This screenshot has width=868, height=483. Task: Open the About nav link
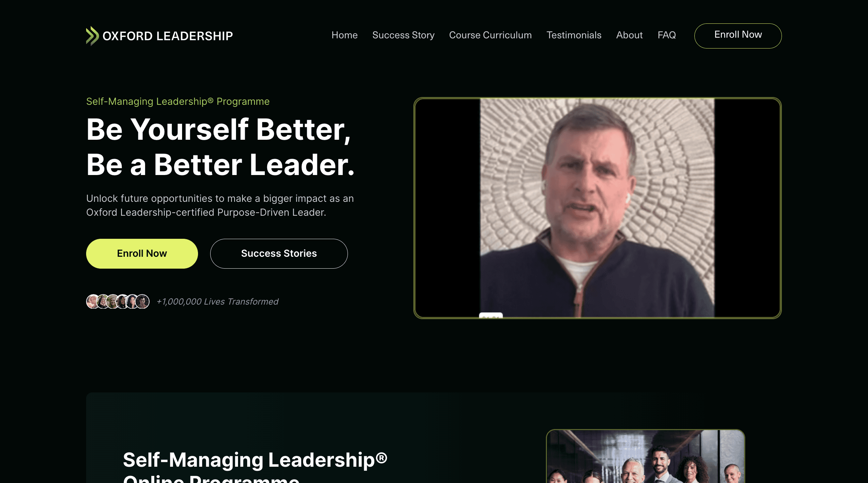click(x=629, y=35)
